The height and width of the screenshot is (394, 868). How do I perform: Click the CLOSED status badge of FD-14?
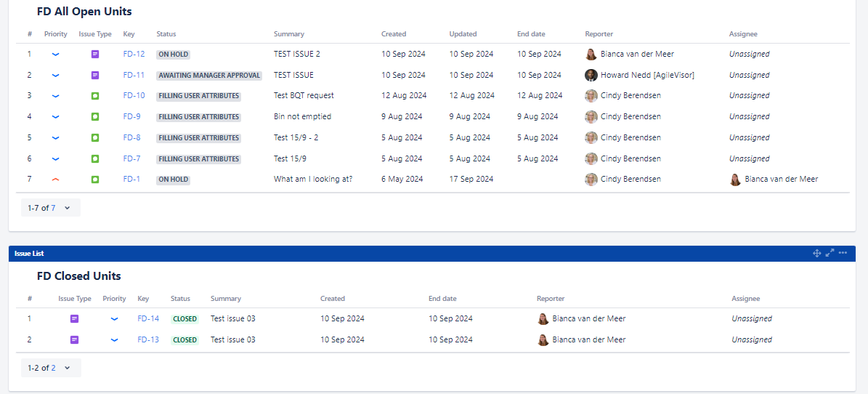click(x=185, y=318)
